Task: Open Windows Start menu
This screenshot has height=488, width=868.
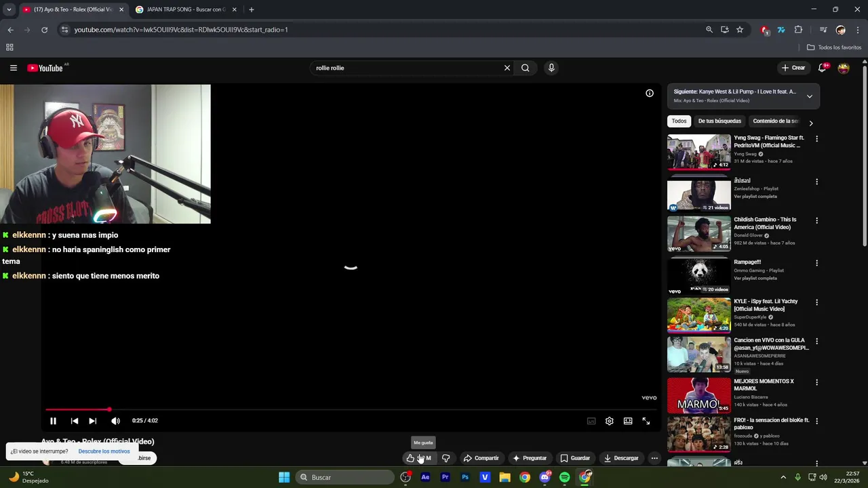Action: 284,477
